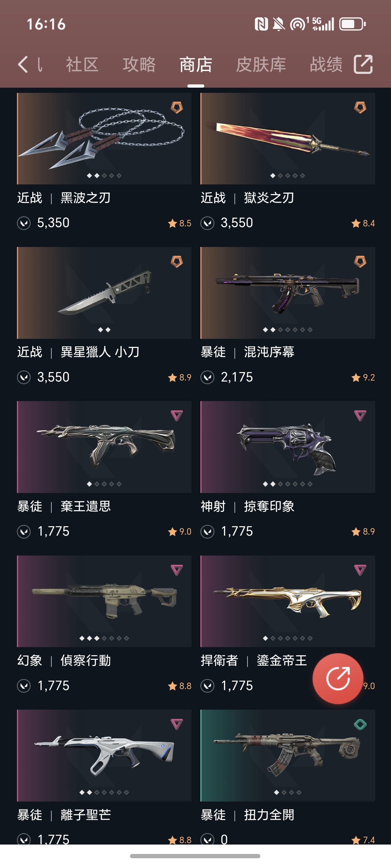
Task: View the 掠奪印象 Sheriff skin image
Action: [287, 447]
